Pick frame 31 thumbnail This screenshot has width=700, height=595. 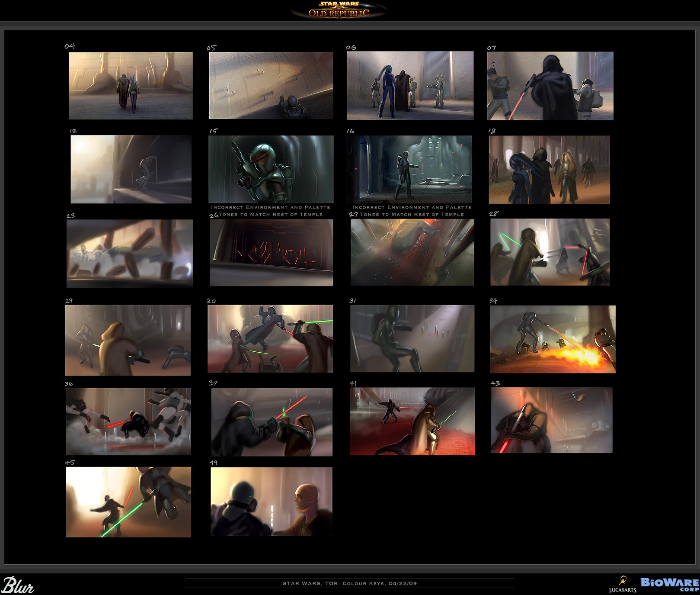[x=412, y=338]
